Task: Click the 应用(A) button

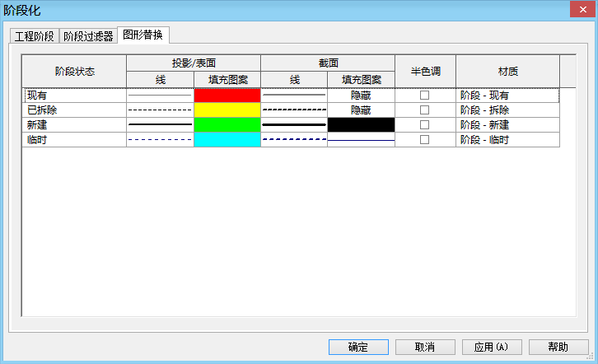Action: (492, 347)
